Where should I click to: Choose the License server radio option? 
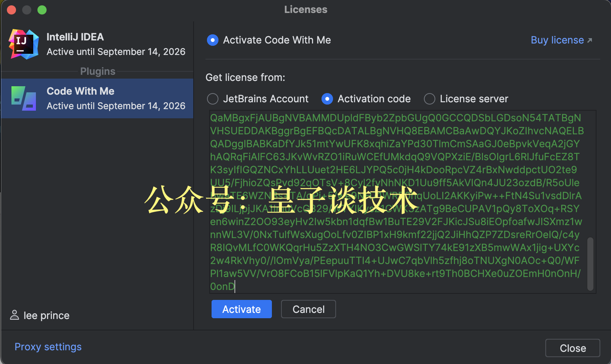tap(430, 99)
